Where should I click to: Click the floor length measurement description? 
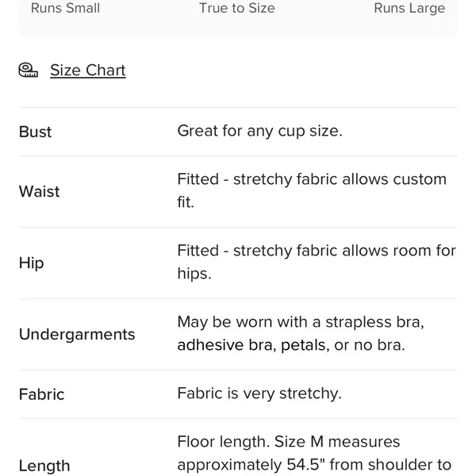[314, 453]
